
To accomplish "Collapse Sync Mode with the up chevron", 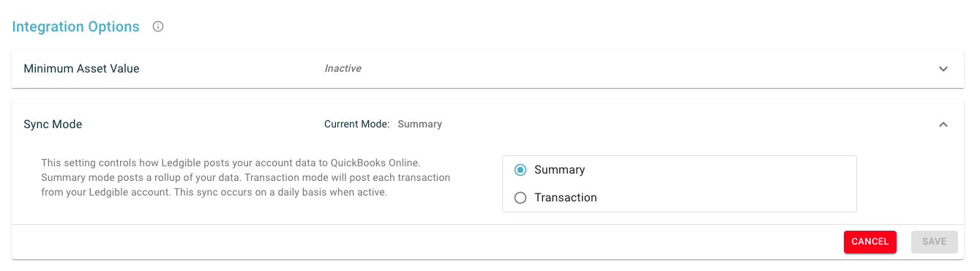I will click(x=943, y=125).
